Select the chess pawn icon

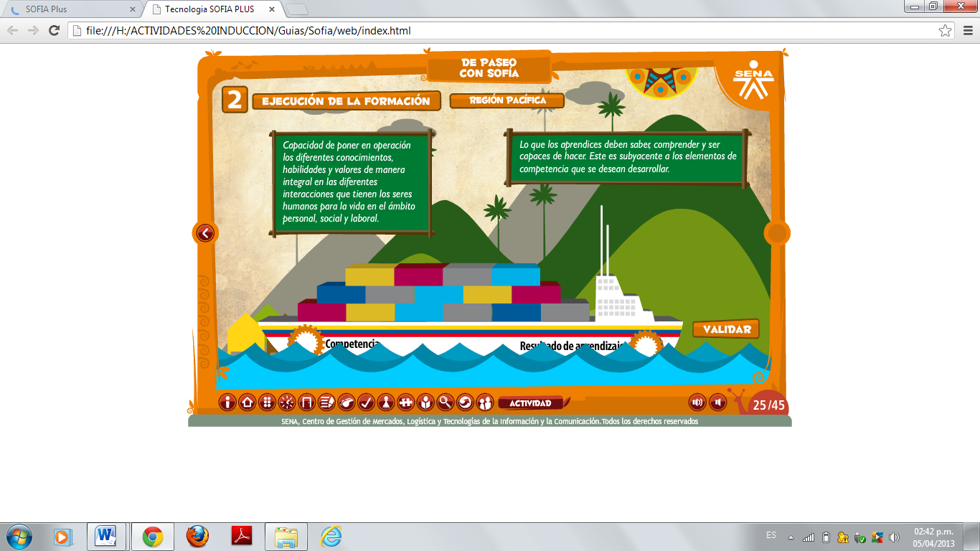(386, 402)
